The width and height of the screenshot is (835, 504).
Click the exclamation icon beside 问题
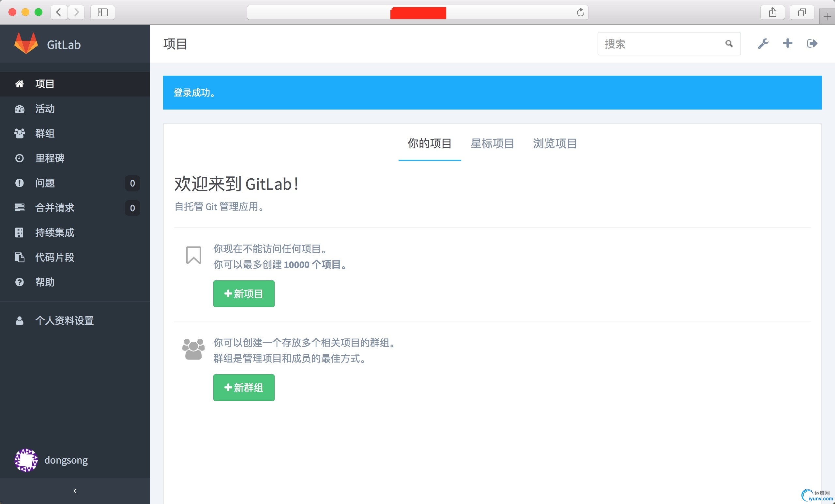pyautogui.click(x=19, y=183)
